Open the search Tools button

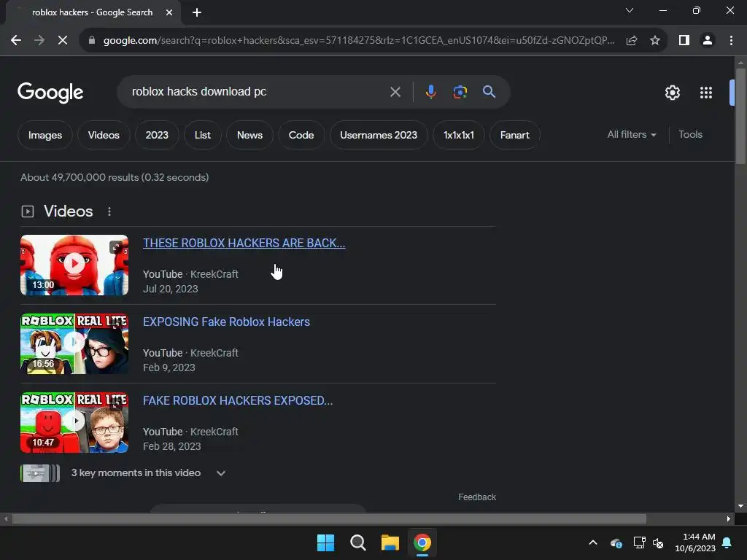point(690,135)
